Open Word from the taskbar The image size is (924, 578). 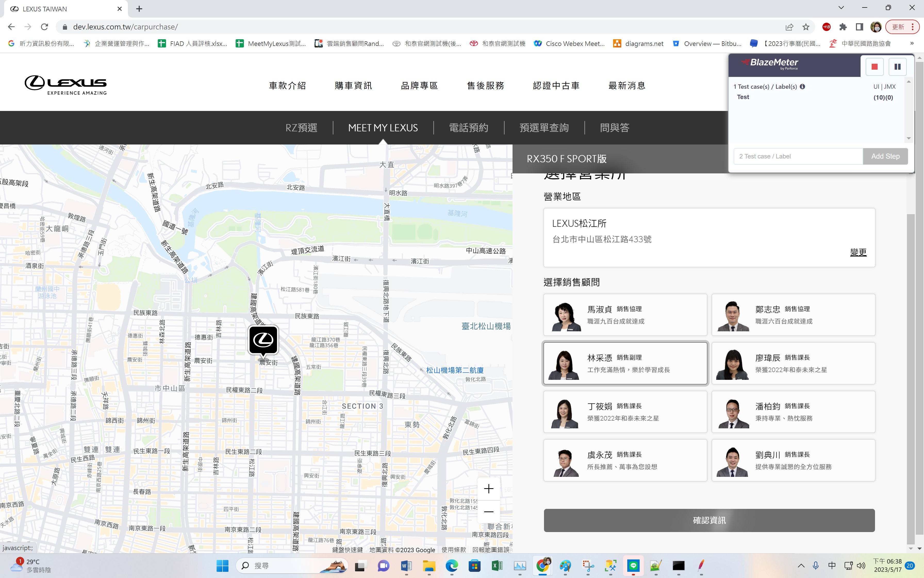[406, 565]
